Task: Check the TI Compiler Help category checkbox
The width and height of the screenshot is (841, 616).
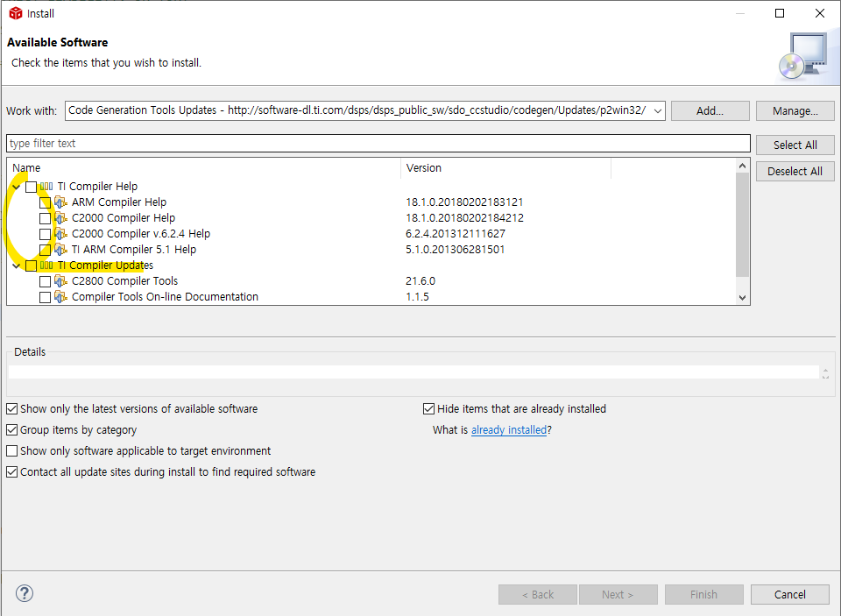Action: (x=32, y=187)
